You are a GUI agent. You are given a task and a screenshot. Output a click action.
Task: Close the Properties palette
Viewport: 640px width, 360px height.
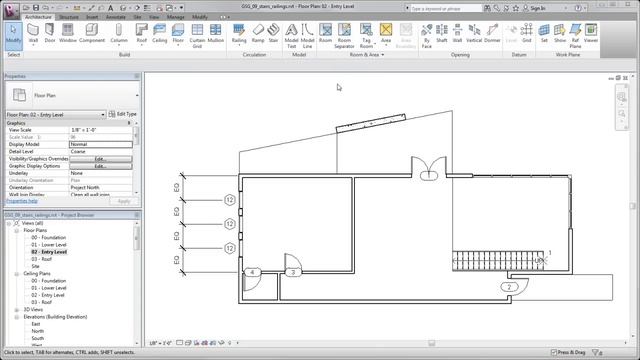coord(137,76)
